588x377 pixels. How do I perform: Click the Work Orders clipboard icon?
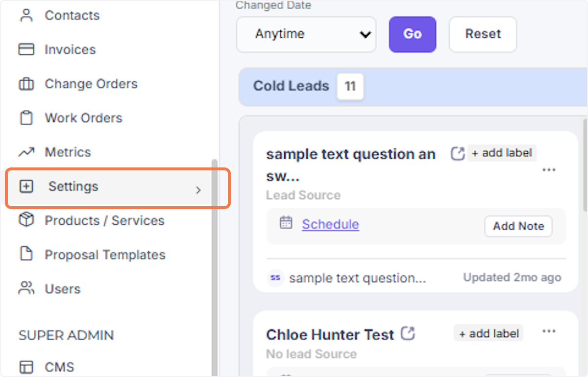click(26, 118)
